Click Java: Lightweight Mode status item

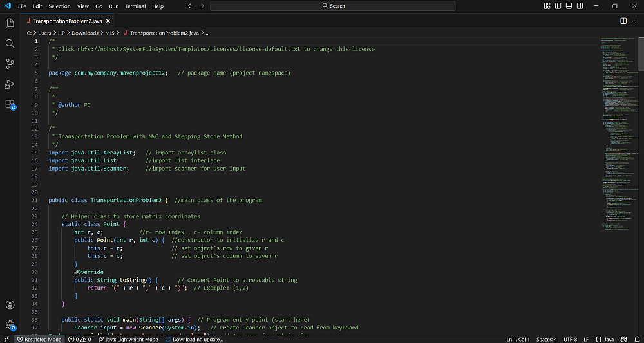(128, 339)
